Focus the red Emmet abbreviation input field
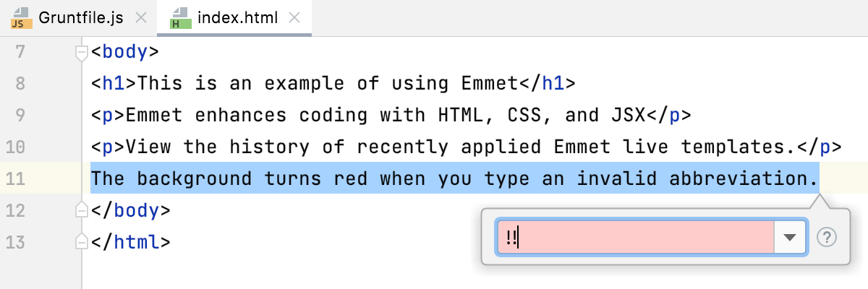 point(636,237)
